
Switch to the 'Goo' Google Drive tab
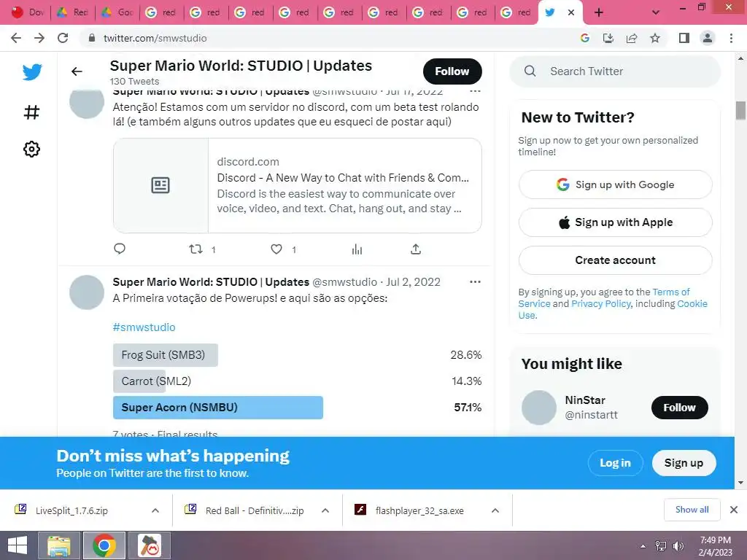pos(117,12)
